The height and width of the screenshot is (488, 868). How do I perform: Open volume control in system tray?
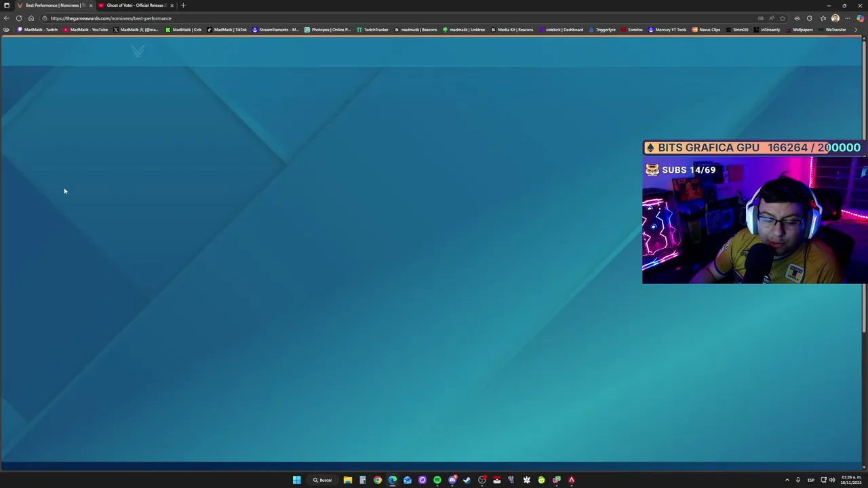pyautogui.click(x=832, y=480)
